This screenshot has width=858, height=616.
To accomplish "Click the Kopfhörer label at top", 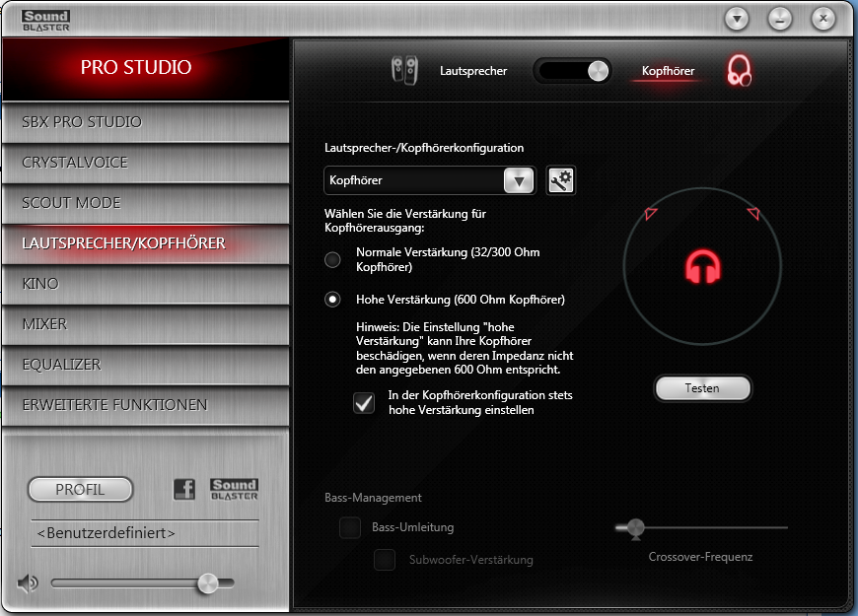I will pyautogui.click(x=668, y=71).
